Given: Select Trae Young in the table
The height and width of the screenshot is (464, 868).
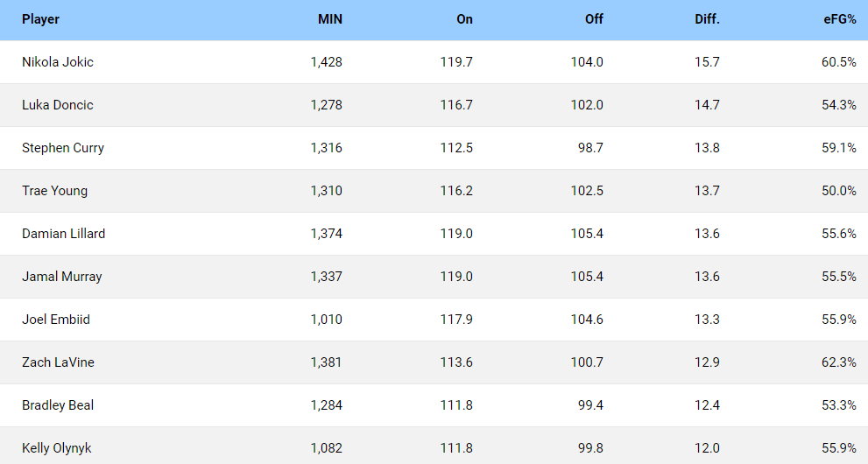Looking at the screenshot, I should point(55,191).
